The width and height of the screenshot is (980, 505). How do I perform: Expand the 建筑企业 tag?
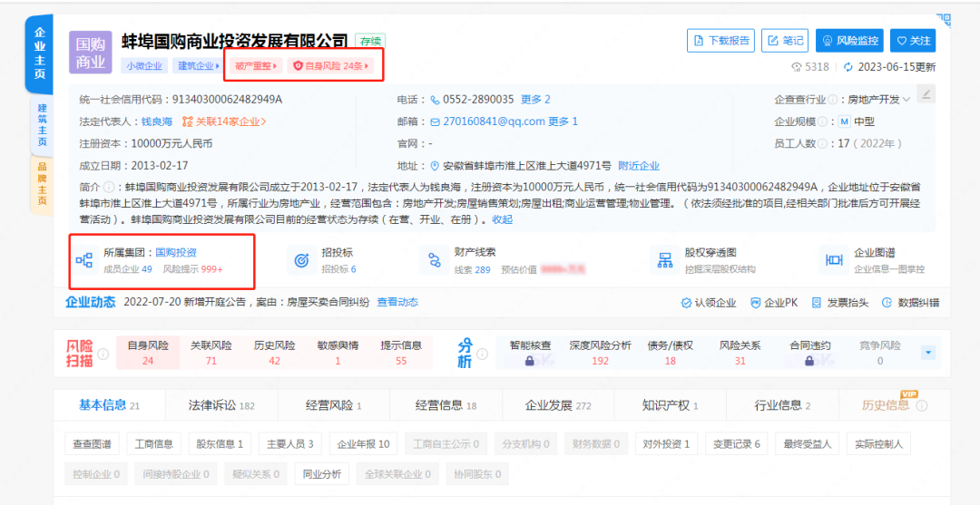(x=199, y=65)
